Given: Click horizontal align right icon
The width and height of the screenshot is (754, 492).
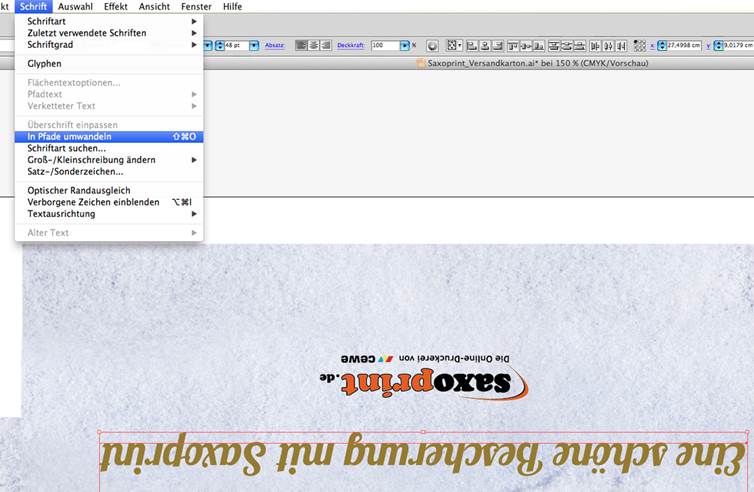Looking at the screenshot, I should (498, 46).
